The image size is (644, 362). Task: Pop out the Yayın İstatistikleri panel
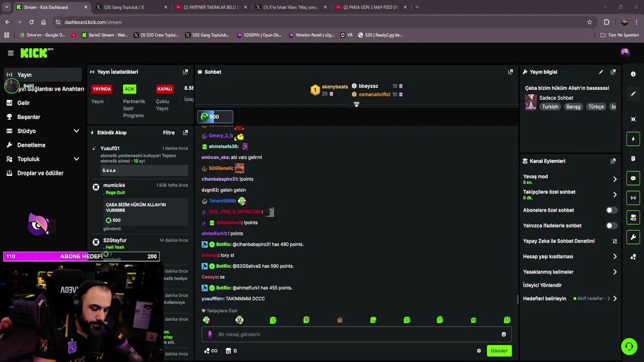(x=185, y=72)
